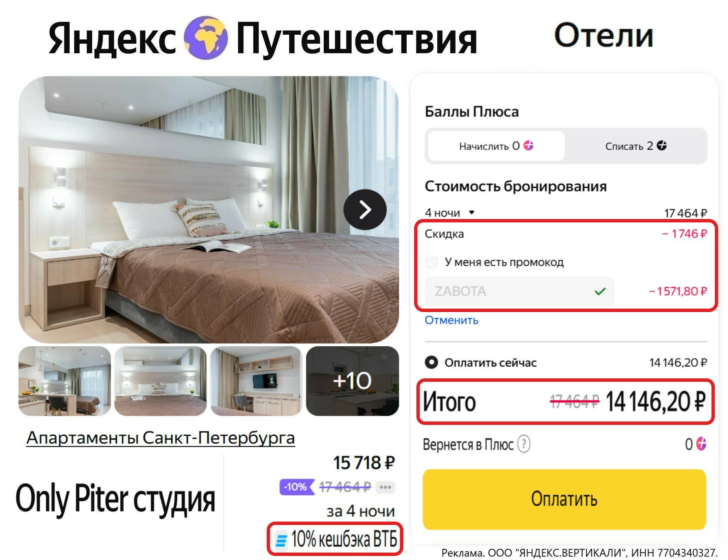
Task: Select the Оплатить сейчас radio button
Action: 431,363
